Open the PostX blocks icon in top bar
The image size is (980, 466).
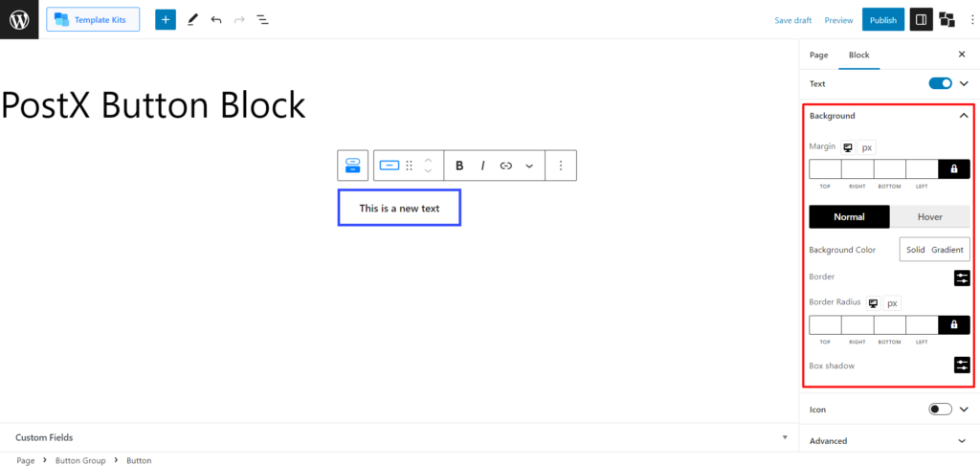947,20
